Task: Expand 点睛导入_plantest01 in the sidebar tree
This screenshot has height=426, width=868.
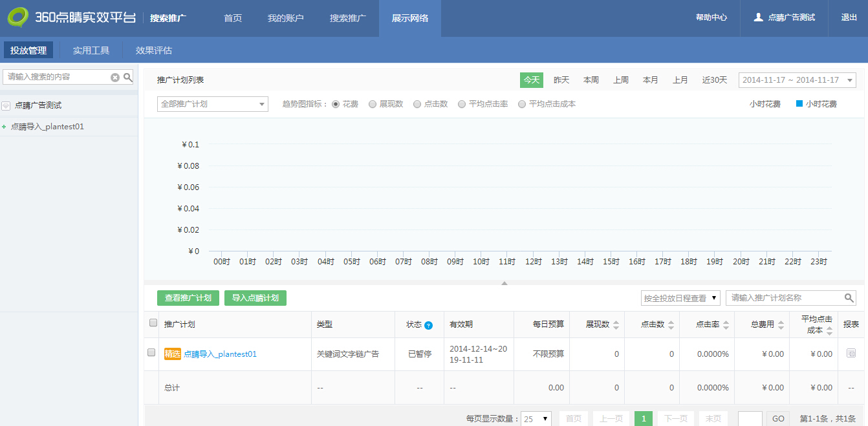Action: 4,127
